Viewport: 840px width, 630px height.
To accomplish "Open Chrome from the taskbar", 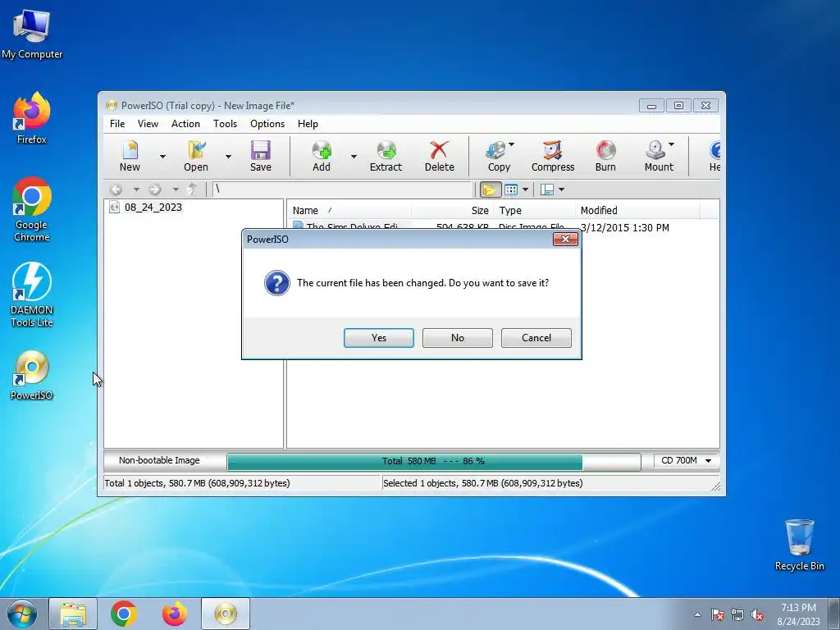I will pos(124,614).
